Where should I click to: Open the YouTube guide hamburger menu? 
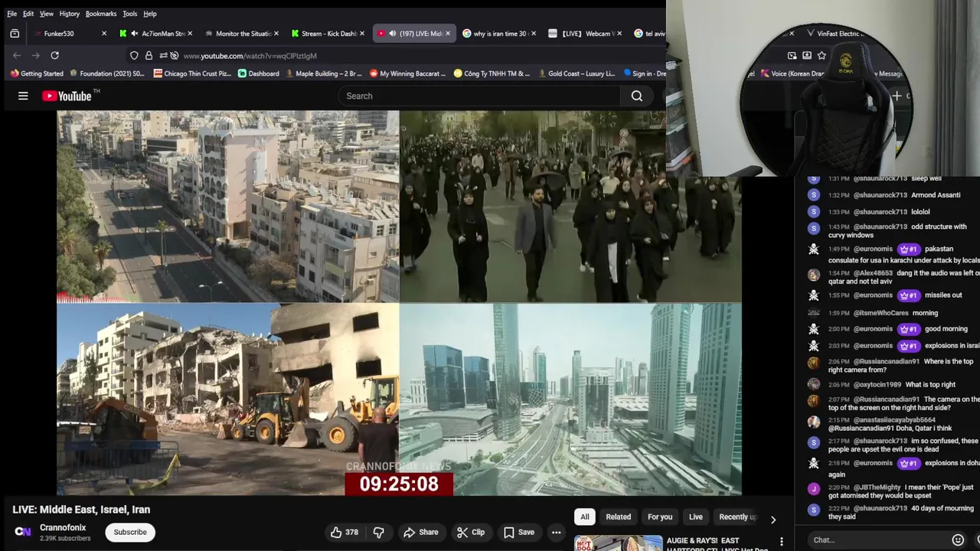tap(23, 96)
